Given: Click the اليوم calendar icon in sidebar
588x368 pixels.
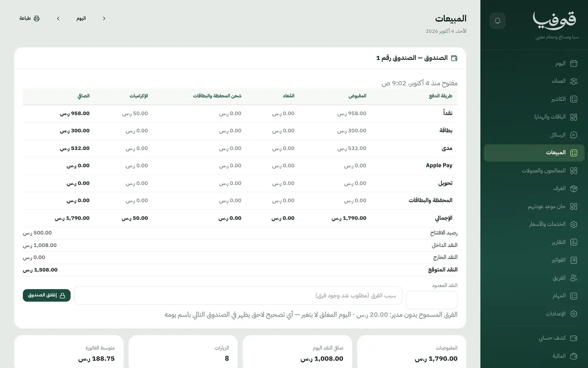Looking at the screenshot, I should pos(574,64).
